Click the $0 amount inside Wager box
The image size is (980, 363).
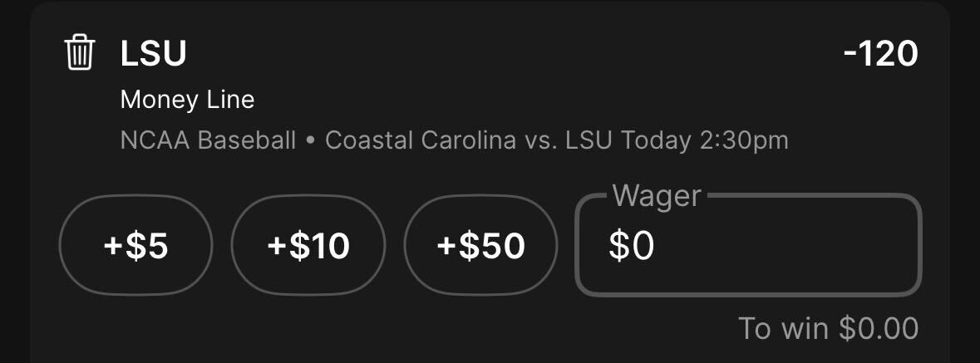click(x=631, y=246)
